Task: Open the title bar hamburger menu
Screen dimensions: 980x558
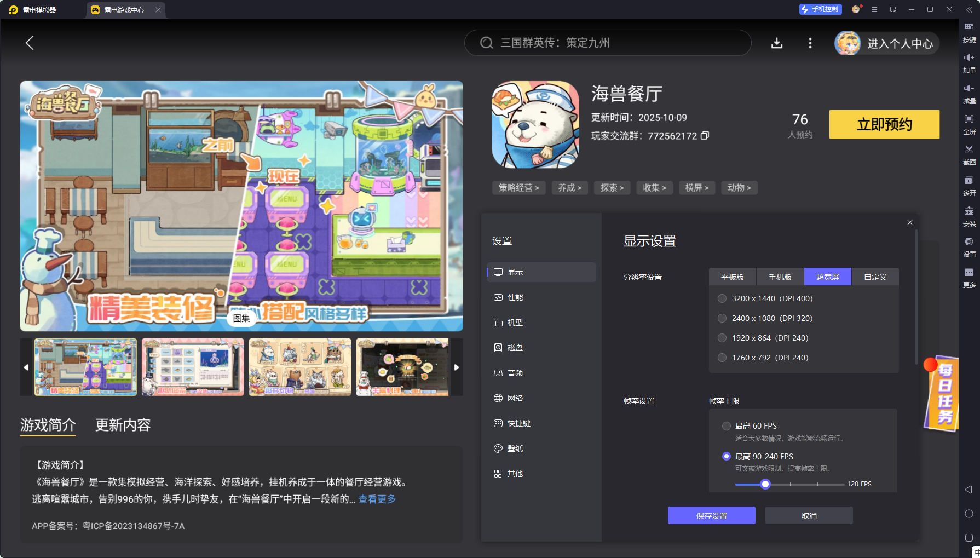Action: (874, 9)
